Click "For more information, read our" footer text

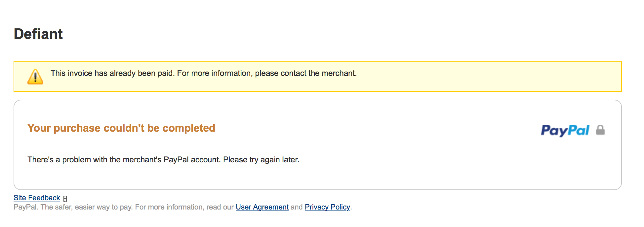point(184,207)
